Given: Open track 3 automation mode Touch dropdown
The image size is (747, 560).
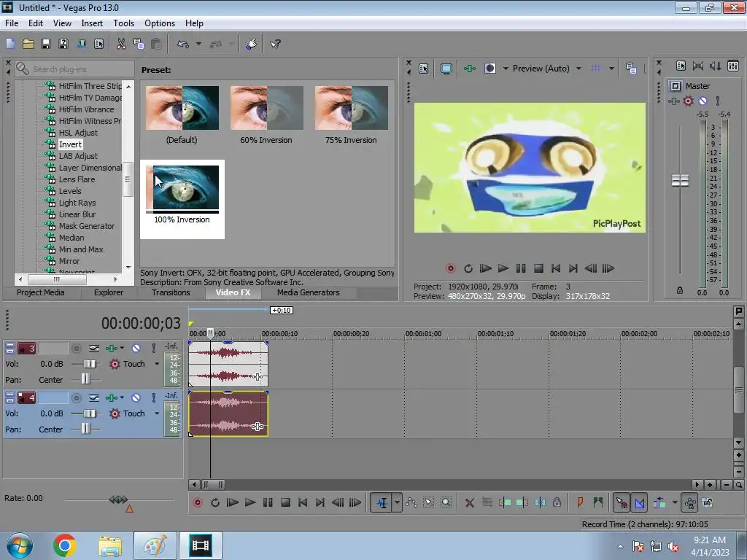Looking at the screenshot, I should click(157, 364).
